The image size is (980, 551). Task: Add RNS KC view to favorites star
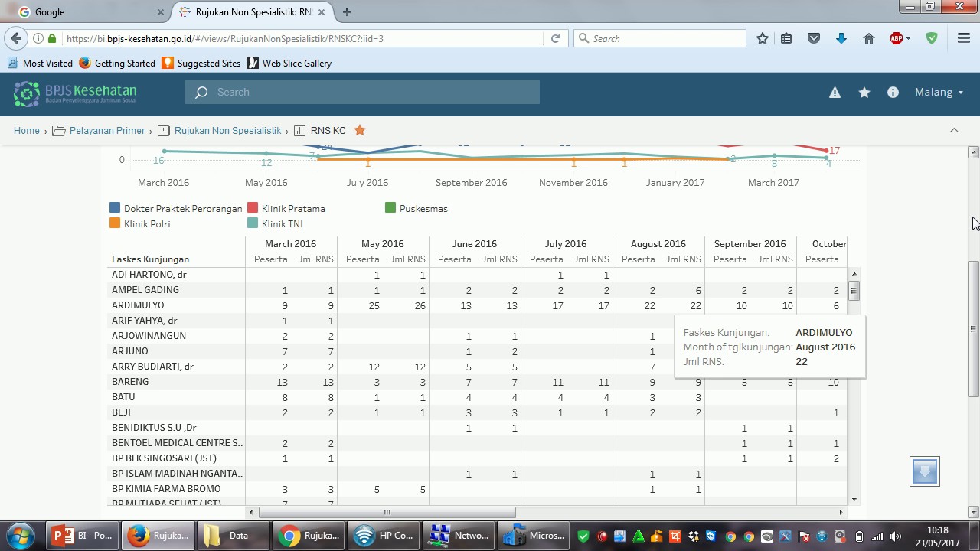360,130
